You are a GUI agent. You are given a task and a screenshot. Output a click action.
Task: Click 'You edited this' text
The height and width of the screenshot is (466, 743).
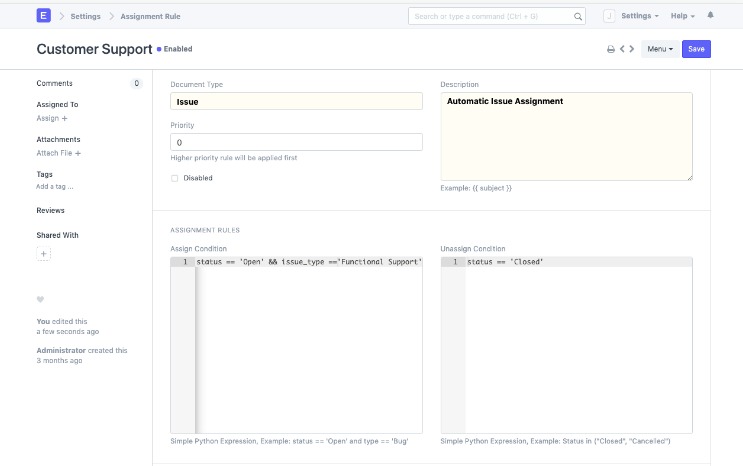point(62,321)
